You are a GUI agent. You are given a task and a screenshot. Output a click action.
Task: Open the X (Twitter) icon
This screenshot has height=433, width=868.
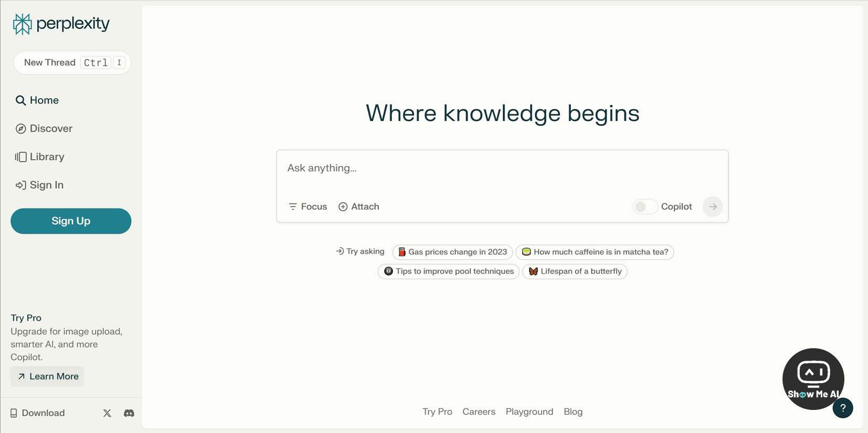[107, 413]
